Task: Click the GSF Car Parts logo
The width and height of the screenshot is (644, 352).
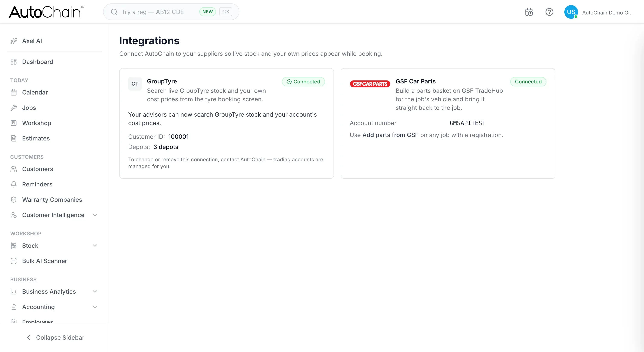Action: click(370, 84)
